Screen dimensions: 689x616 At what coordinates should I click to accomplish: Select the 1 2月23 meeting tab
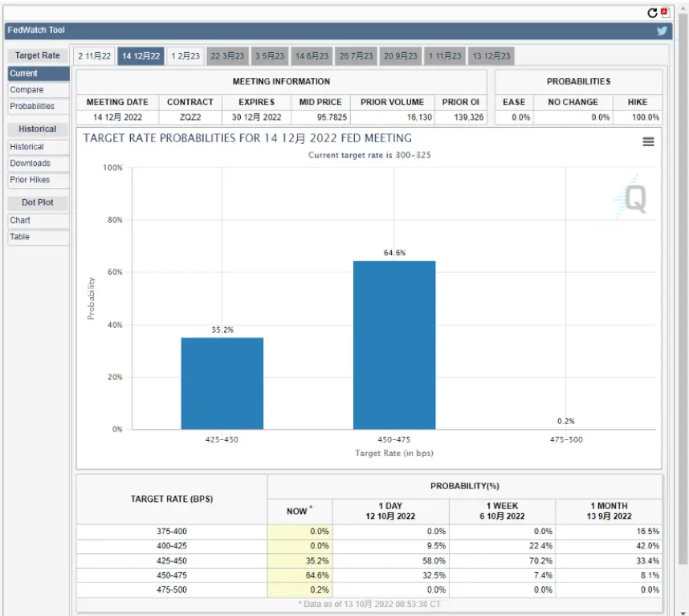(x=185, y=55)
